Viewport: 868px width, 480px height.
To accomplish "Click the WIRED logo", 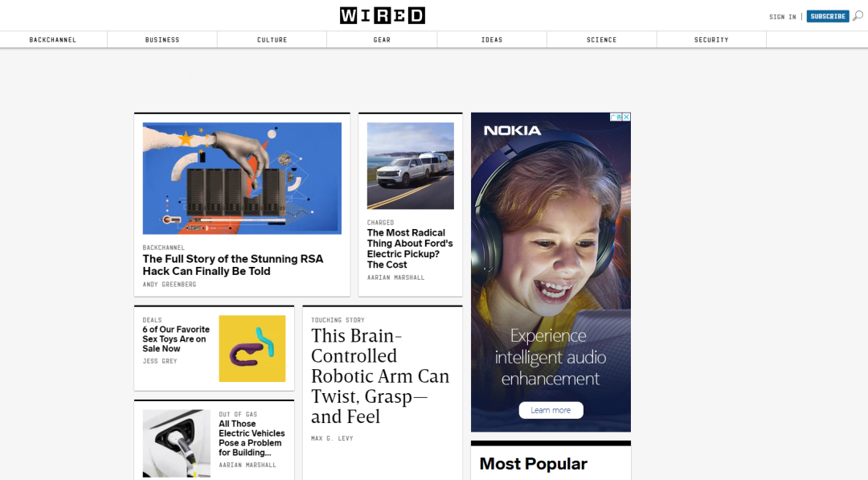I will coord(383,15).
